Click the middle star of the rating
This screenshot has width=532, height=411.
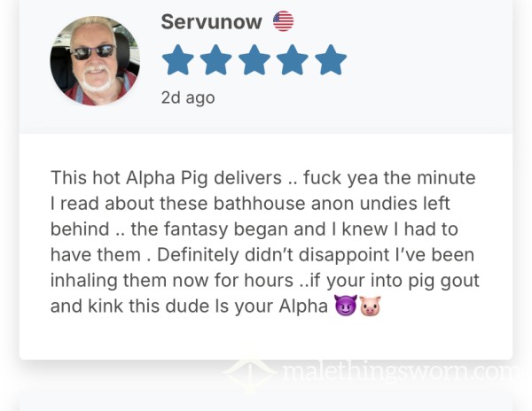point(254,60)
